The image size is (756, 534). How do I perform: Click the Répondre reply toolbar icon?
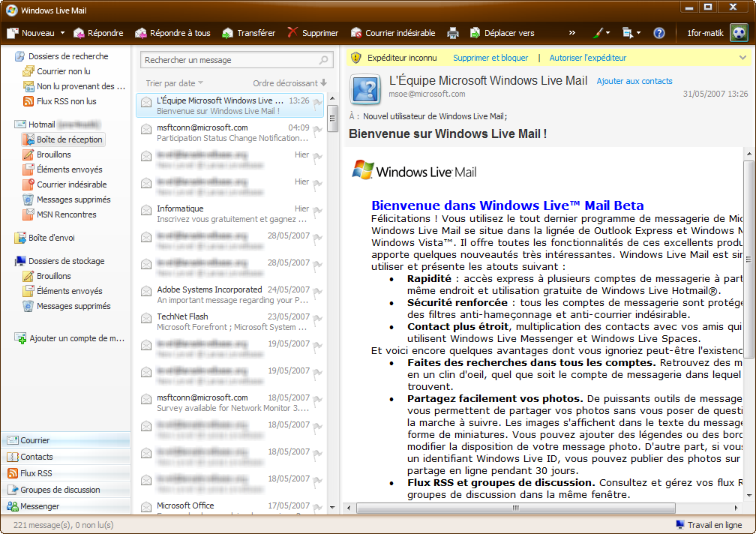pos(79,33)
